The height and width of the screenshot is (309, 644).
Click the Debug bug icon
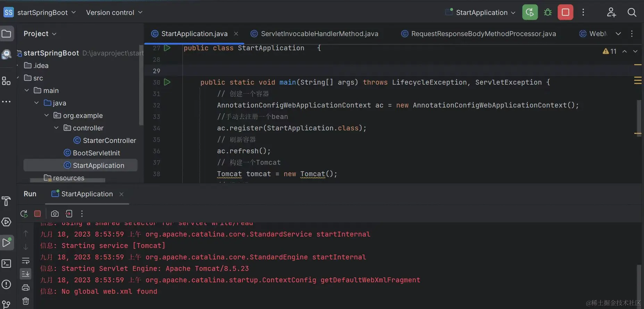tap(548, 12)
